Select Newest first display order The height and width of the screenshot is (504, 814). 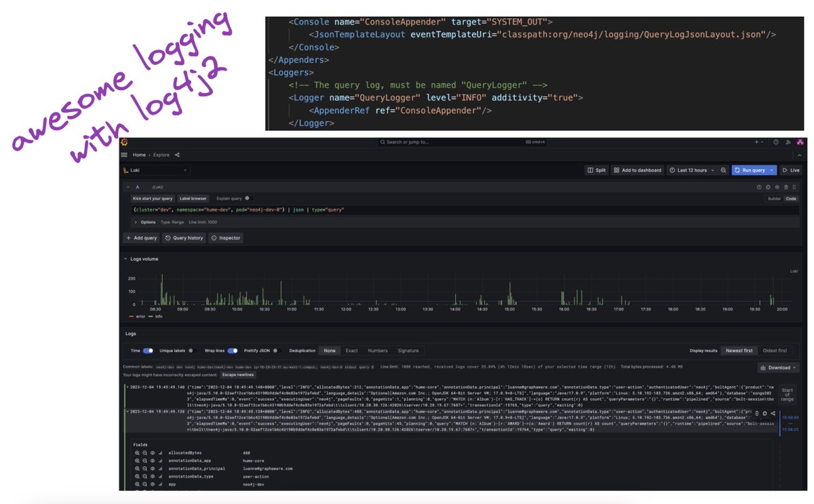[x=739, y=351]
